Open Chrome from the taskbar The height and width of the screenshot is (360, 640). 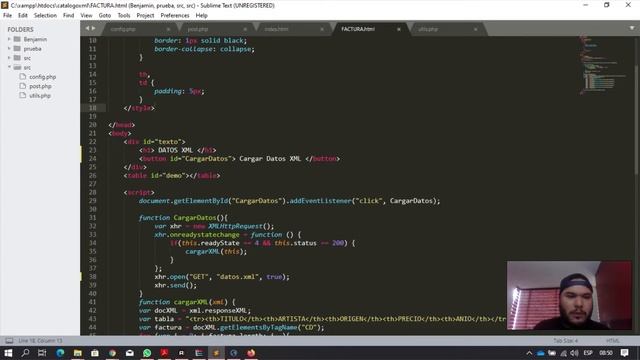point(112,353)
